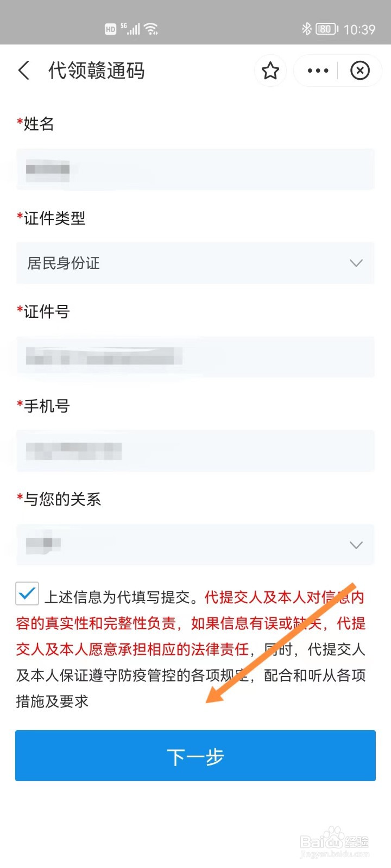
Task: Click the 下一步 button
Action: coord(195,756)
